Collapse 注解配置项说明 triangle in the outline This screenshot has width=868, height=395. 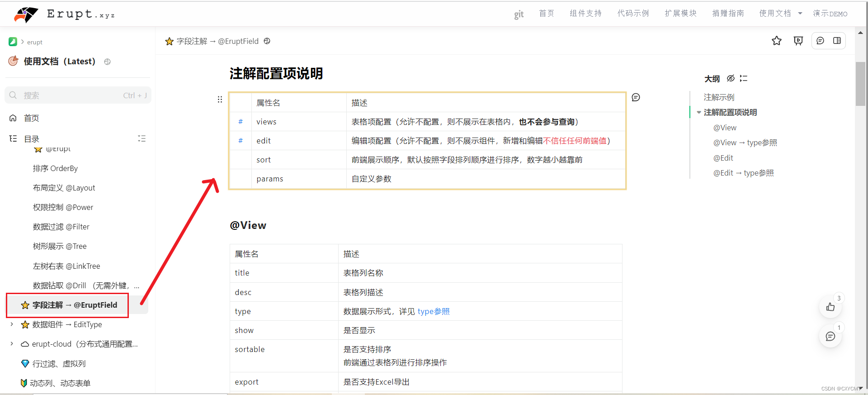[x=699, y=112]
